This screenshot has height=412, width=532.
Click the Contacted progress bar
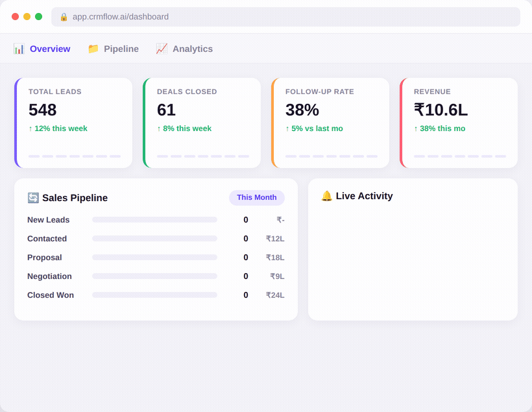point(154,239)
